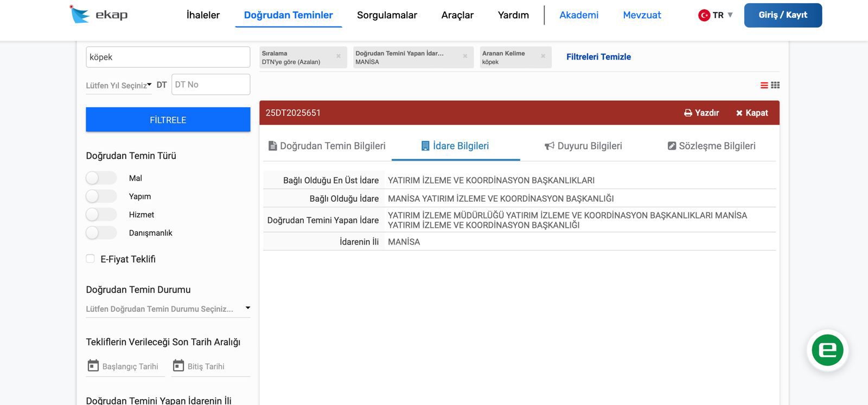Open the TR language selector
This screenshot has width=868, height=405.
point(716,15)
